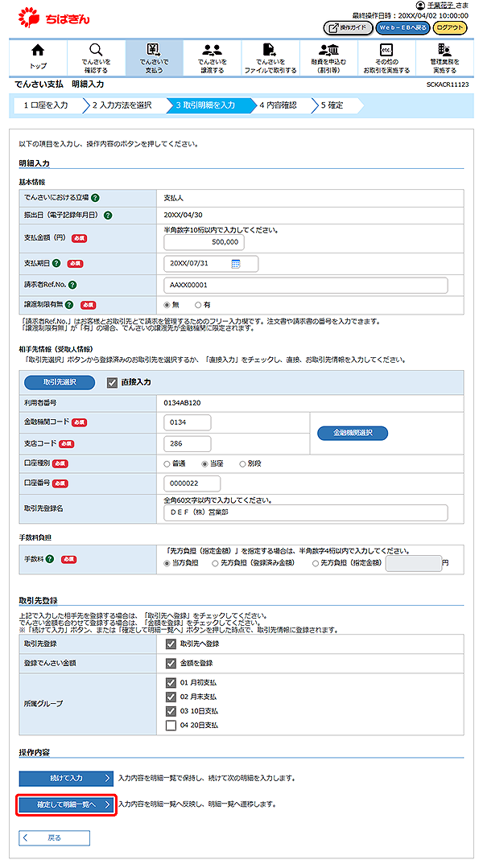Image resolution: width=483 pixels, height=868 pixels.
Task: Click the 管理業務を実施する icon
Action: point(444,51)
